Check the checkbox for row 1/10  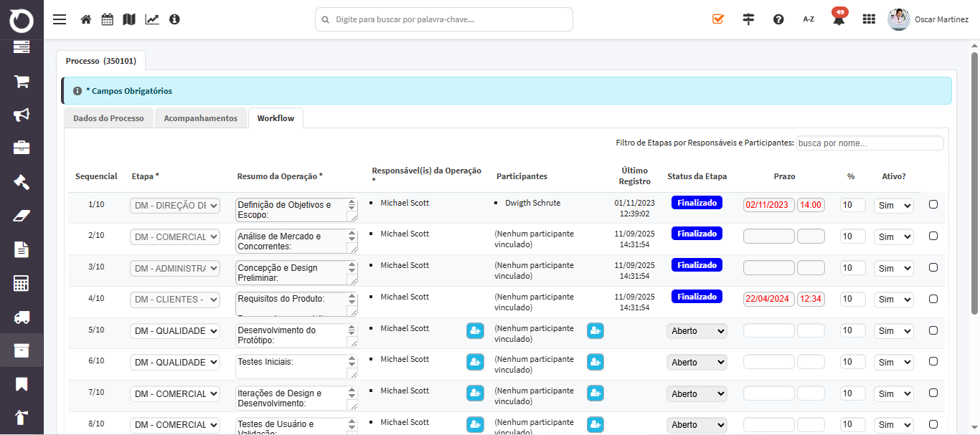pos(933,204)
